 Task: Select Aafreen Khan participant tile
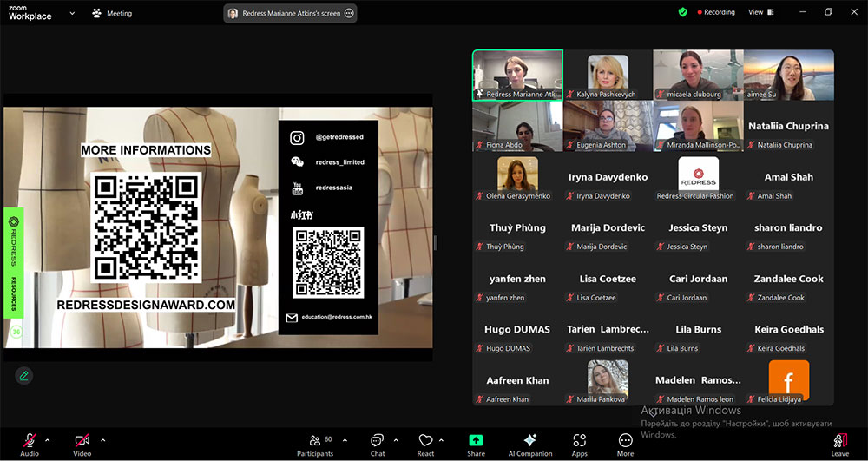(517, 381)
